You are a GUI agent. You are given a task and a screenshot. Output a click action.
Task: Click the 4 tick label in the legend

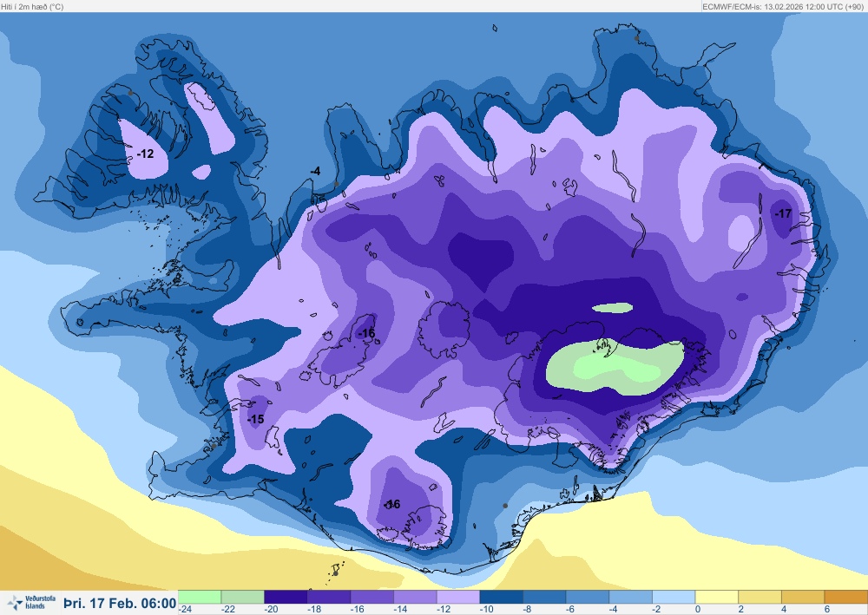pyautogui.click(x=784, y=609)
